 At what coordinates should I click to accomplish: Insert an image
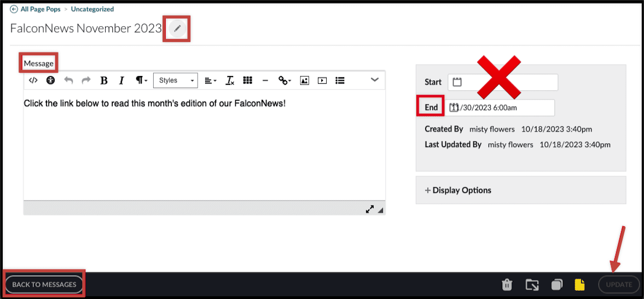pyautogui.click(x=304, y=80)
